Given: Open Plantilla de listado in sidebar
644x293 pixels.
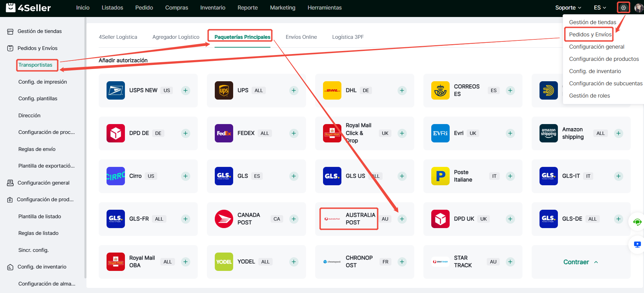Looking at the screenshot, I should pos(40,217).
